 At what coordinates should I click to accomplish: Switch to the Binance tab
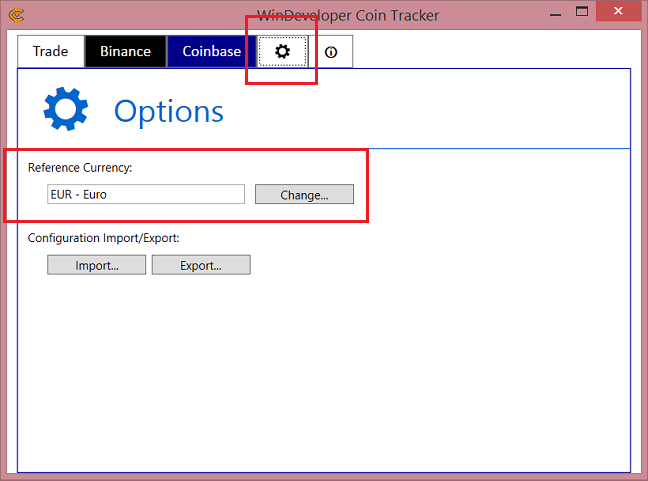[x=126, y=52]
